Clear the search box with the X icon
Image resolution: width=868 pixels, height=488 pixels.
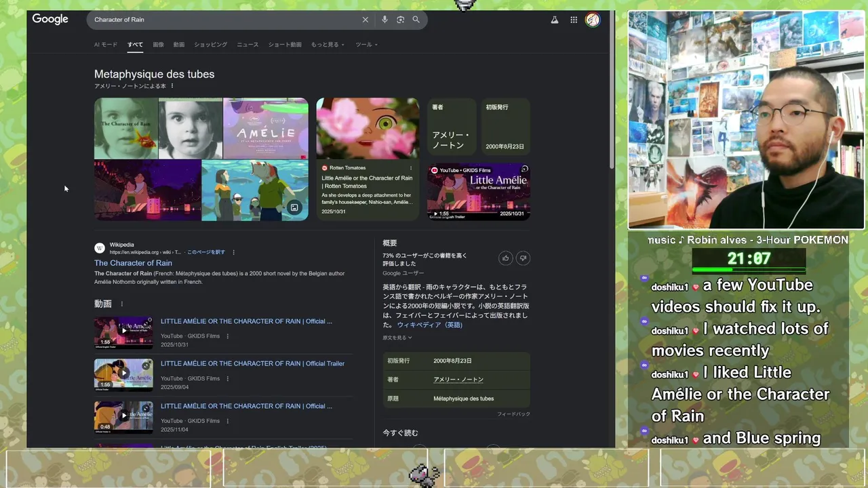[365, 20]
